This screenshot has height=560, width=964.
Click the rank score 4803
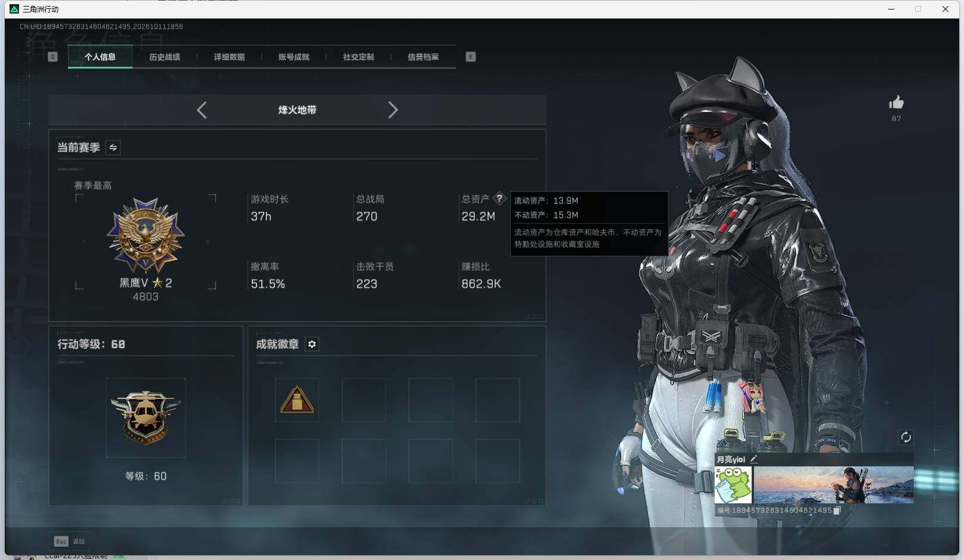pos(146,296)
